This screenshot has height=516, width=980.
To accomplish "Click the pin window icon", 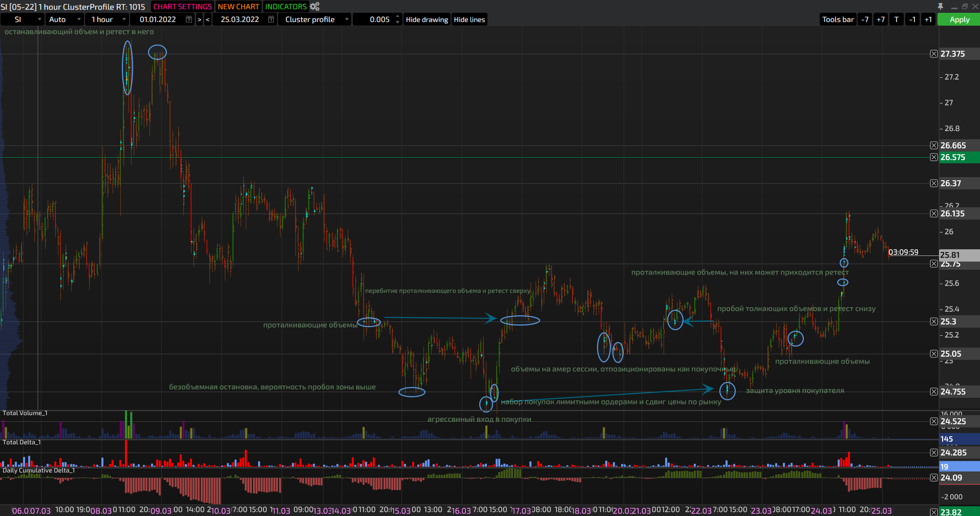I will pyautogui.click(x=940, y=7).
